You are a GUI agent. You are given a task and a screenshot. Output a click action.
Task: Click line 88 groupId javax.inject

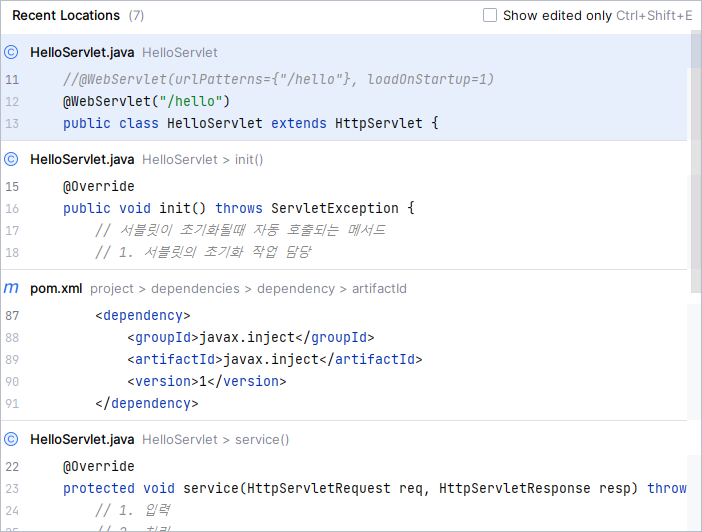coord(251,337)
